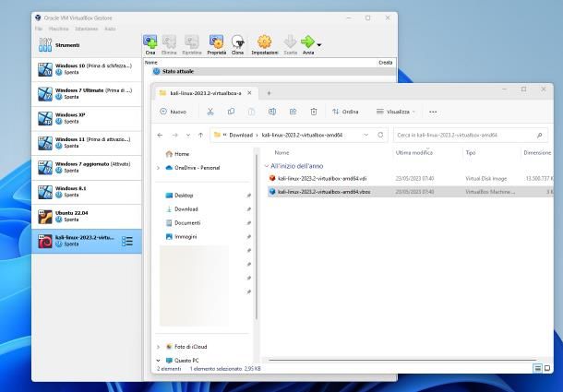
Task: Click the Scarta icon in VirtualBox toolbar
Action: coord(290,42)
